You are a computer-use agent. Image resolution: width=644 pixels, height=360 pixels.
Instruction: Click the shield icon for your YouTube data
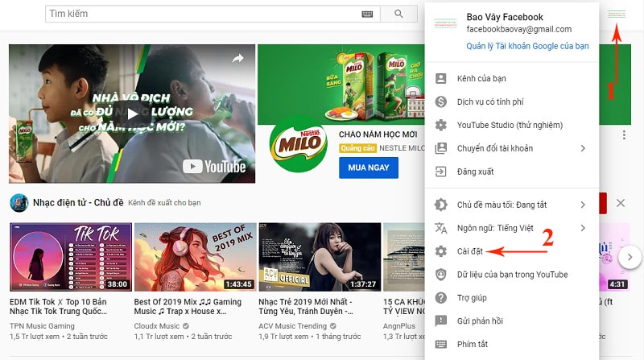[440, 274]
